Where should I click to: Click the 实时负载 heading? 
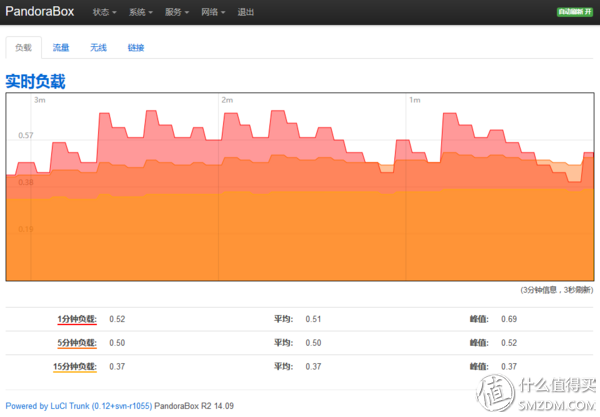36,81
